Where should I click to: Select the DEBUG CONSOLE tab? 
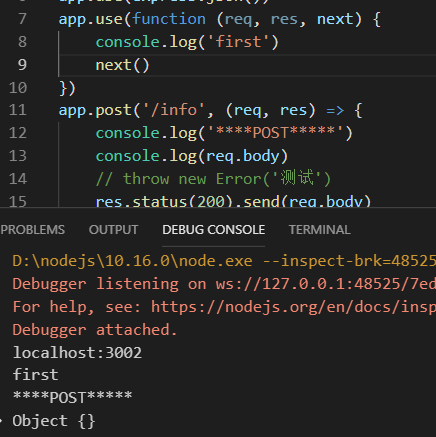pos(214,230)
